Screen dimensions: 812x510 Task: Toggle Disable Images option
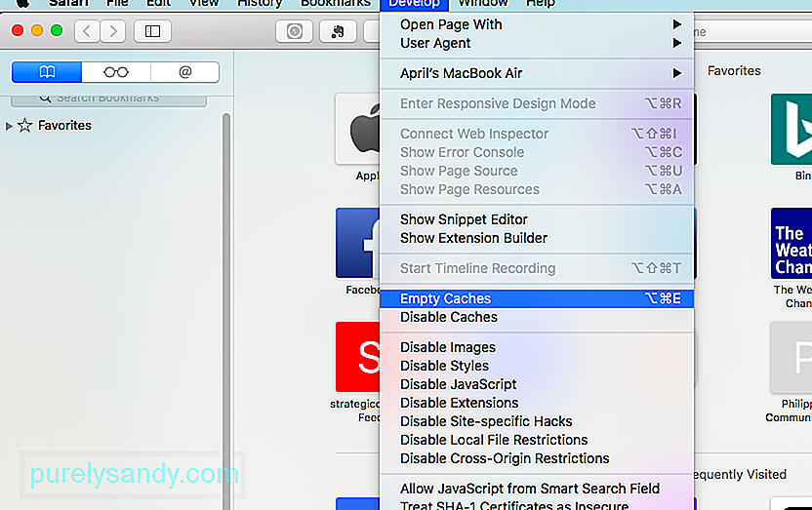pyautogui.click(x=537, y=347)
